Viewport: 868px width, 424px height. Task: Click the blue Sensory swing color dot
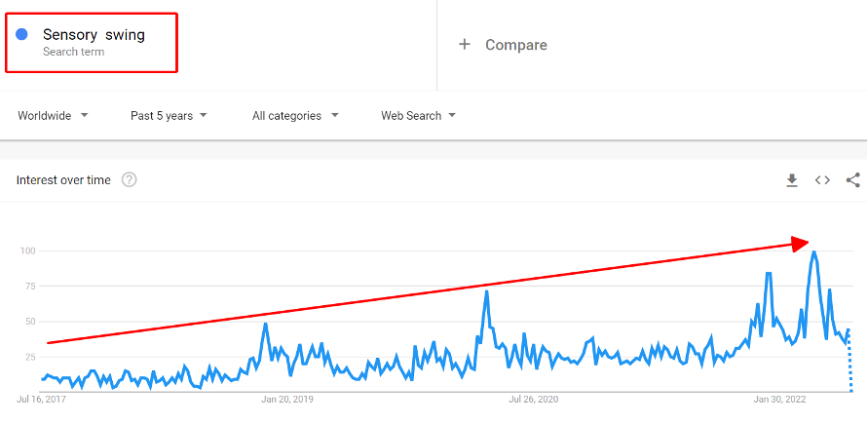(21, 35)
